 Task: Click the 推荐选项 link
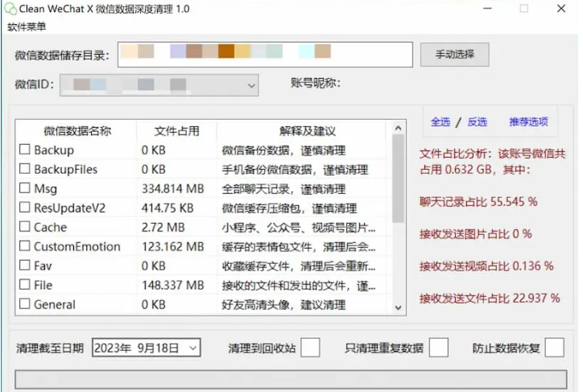pos(528,122)
